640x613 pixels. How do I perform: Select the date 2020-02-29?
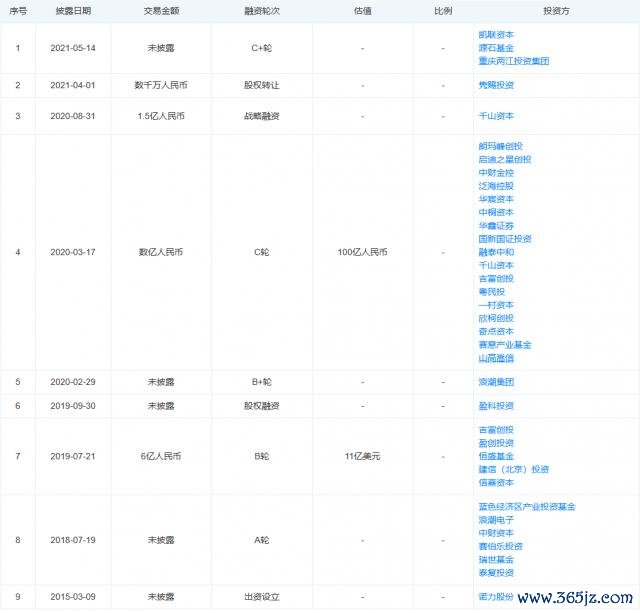coord(73,382)
